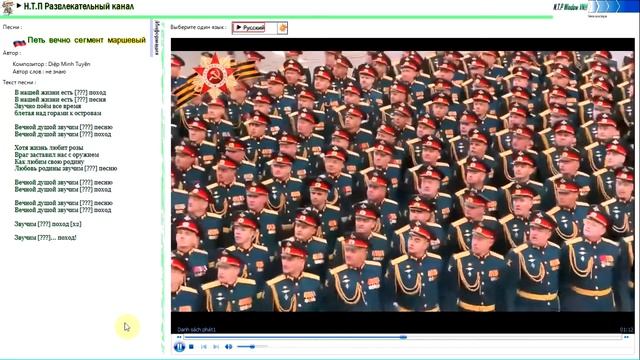Skip to the next track
Image resolution: width=640 pixels, height=360 pixels.
[216, 347]
